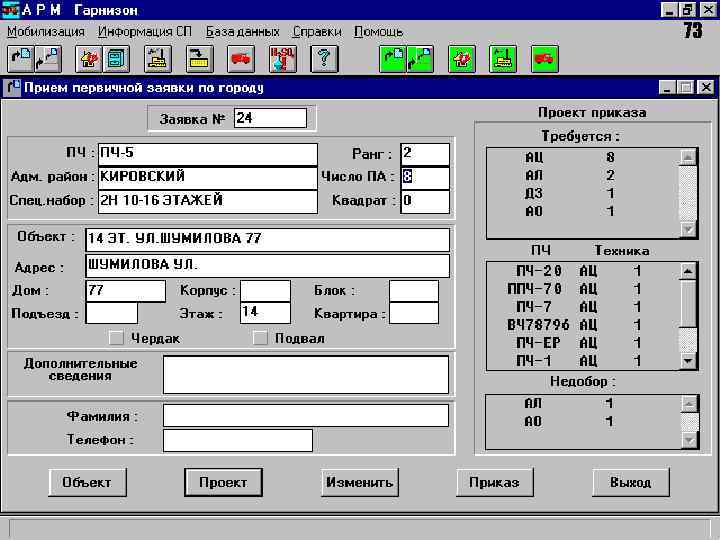Click the Адм. район field with КИРОВСКИЙ
The width and height of the screenshot is (720, 540).
coord(208,177)
